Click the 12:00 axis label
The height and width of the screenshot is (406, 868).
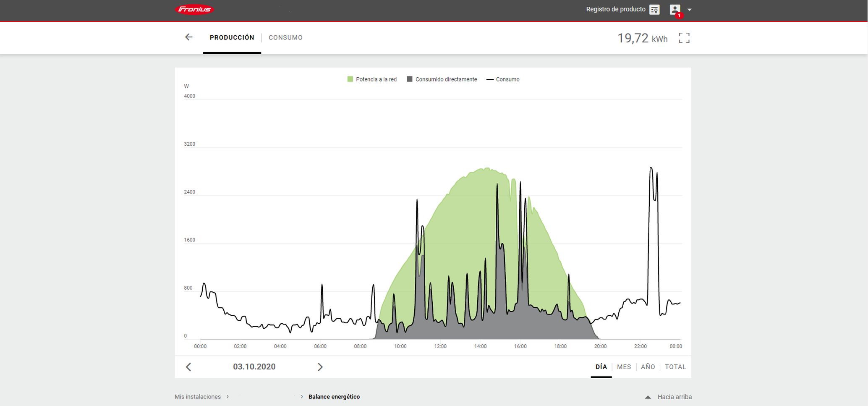(x=440, y=346)
